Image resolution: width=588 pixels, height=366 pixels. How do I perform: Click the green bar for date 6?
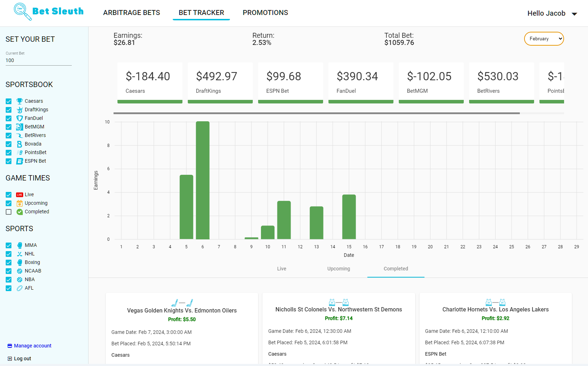pyautogui.click(x=203, y=180)
